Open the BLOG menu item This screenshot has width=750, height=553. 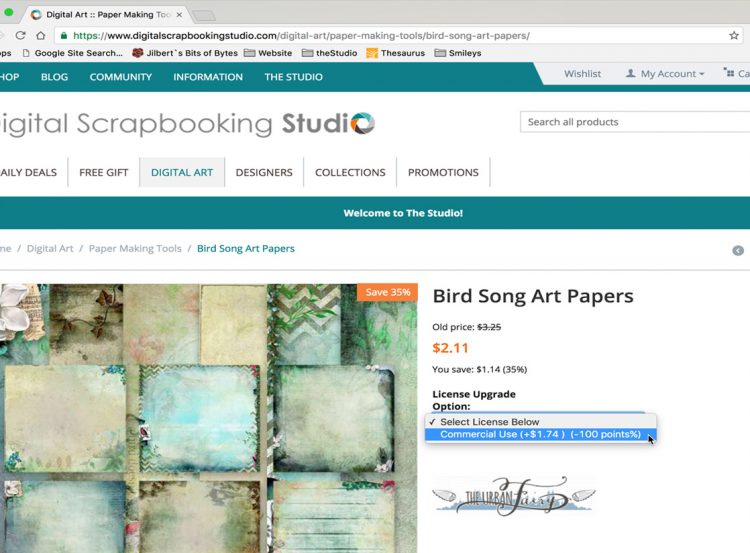[x=55, y=77]
